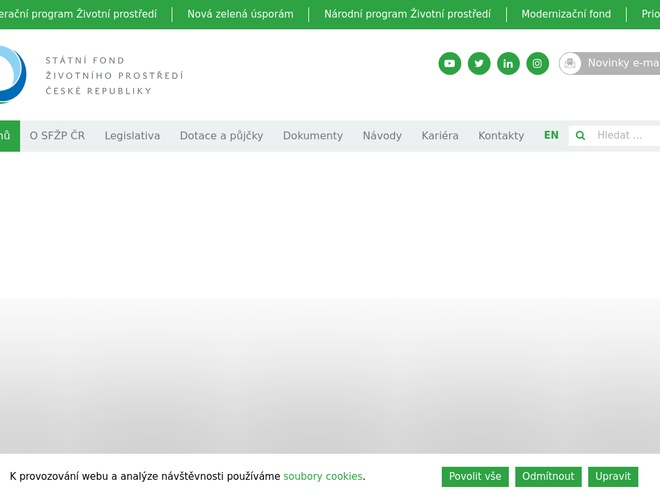Click the Novinky e-mail newsletter icon
This screenshot has width=660, height=500.
570,64
